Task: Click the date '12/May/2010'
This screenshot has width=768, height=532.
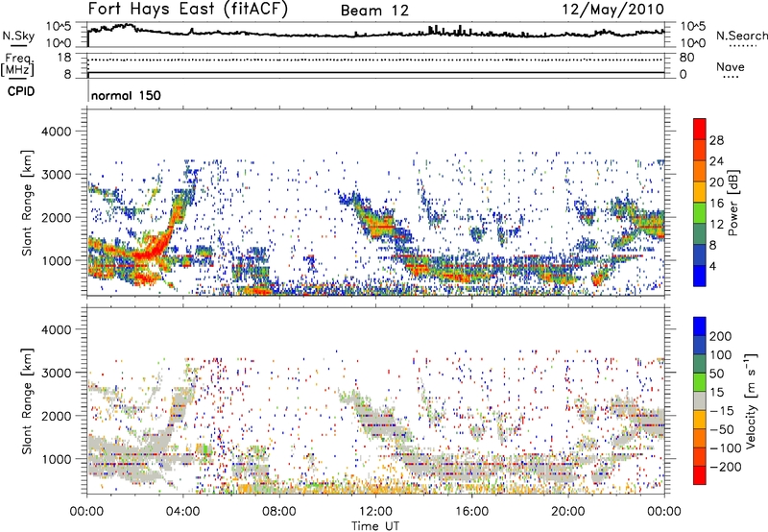Action: (x=613, y=10)
